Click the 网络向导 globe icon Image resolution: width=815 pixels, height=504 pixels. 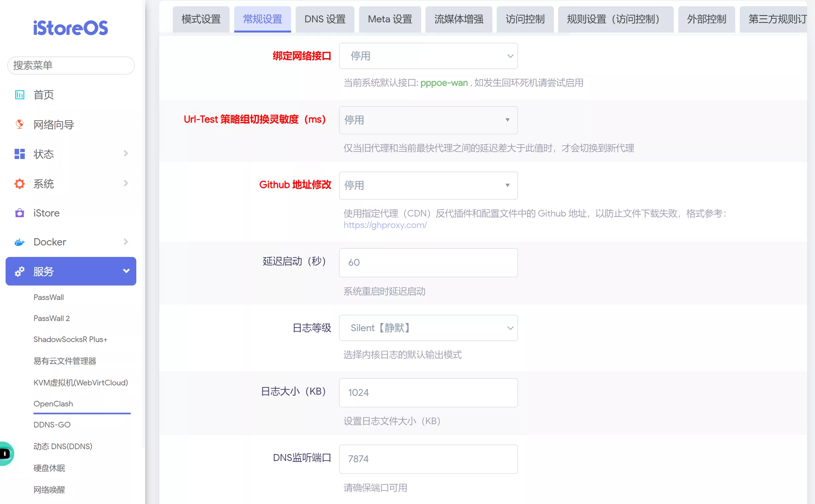click(20, 124)
